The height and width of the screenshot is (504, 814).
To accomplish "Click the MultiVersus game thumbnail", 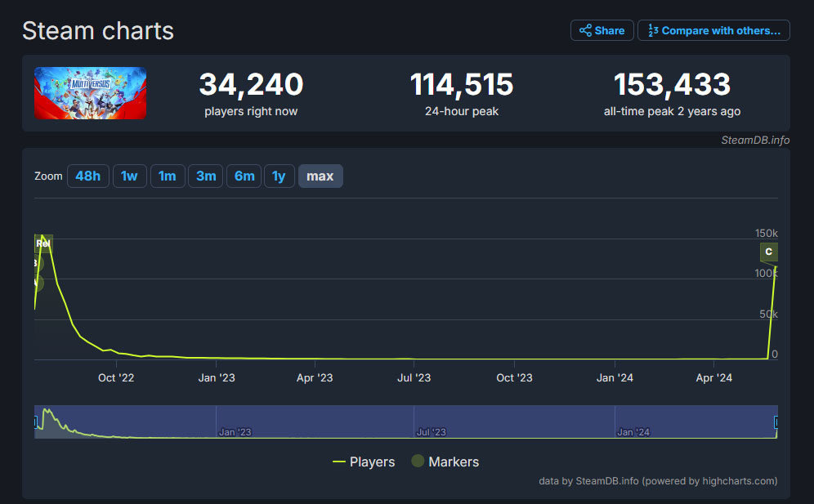I will (91, 93).
